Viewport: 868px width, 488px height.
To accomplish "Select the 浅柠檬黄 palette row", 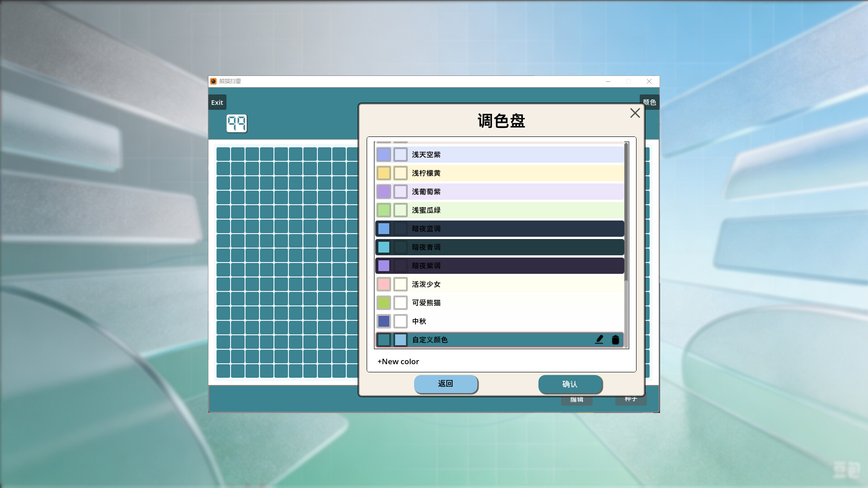I will (500, 173).
